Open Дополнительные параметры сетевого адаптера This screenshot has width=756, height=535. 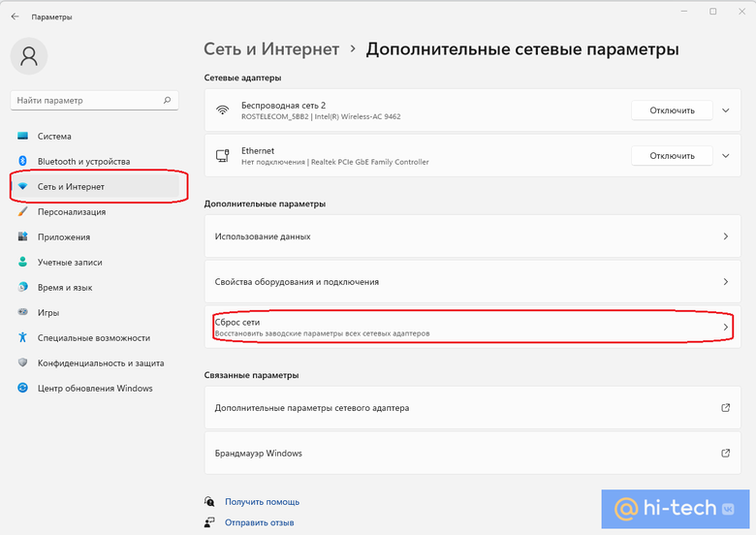tap(473, 408)
